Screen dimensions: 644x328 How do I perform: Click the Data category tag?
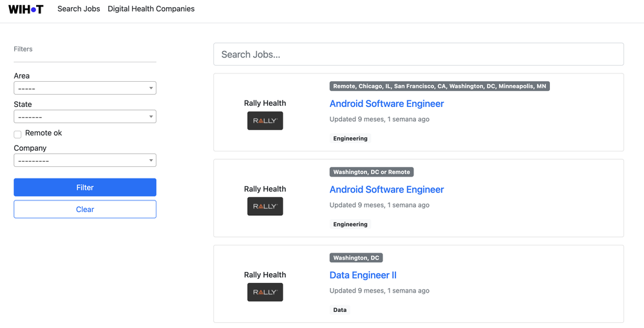340,310
